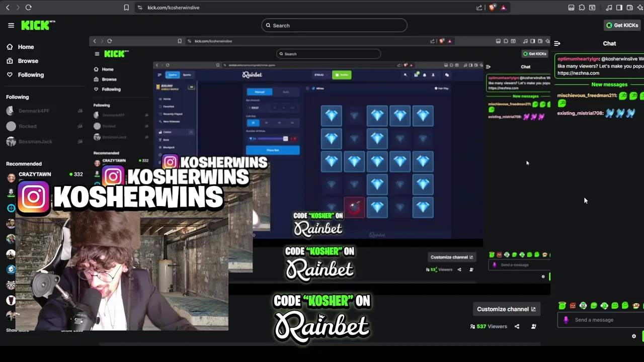Click the New messages divider in outer chat
Viewport: 644px width, 362px height.
[x=609, y=84]
